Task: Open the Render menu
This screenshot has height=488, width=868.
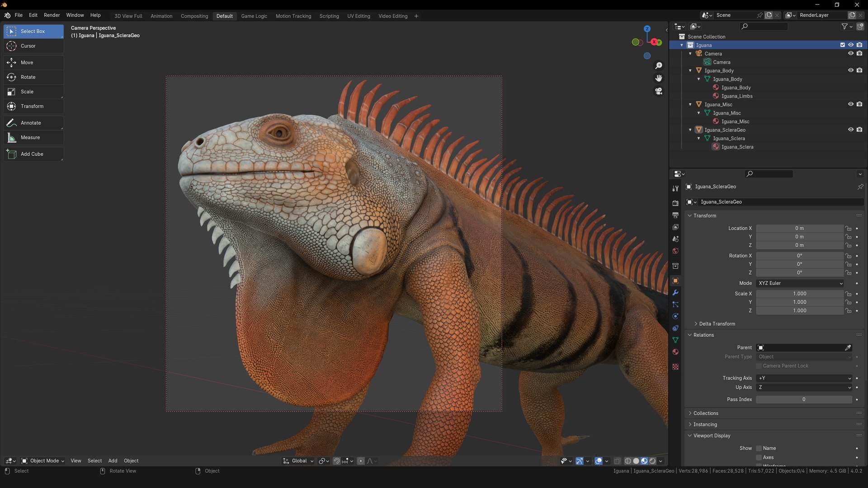Action: (x=52, y=15)
